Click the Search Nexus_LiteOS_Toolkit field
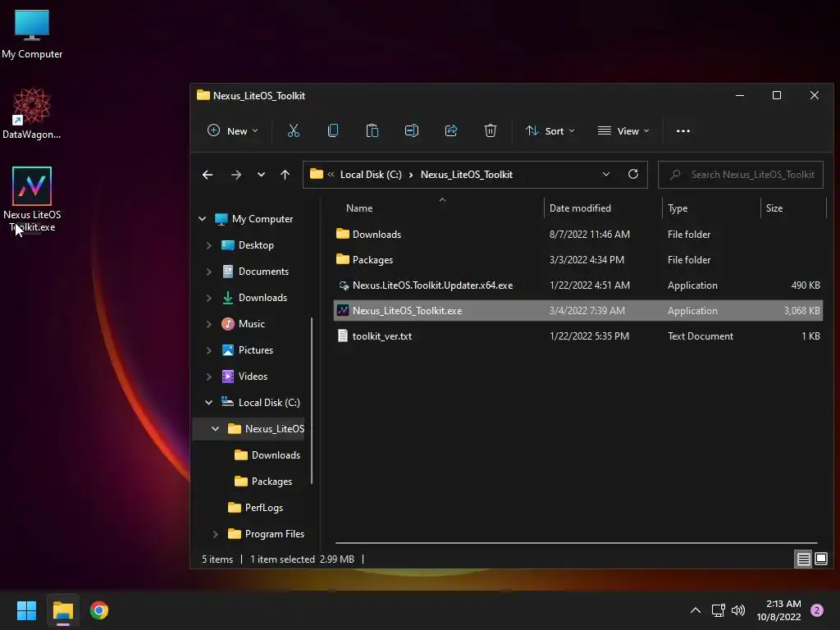840x630 pixels. click(x=741, y=175)
